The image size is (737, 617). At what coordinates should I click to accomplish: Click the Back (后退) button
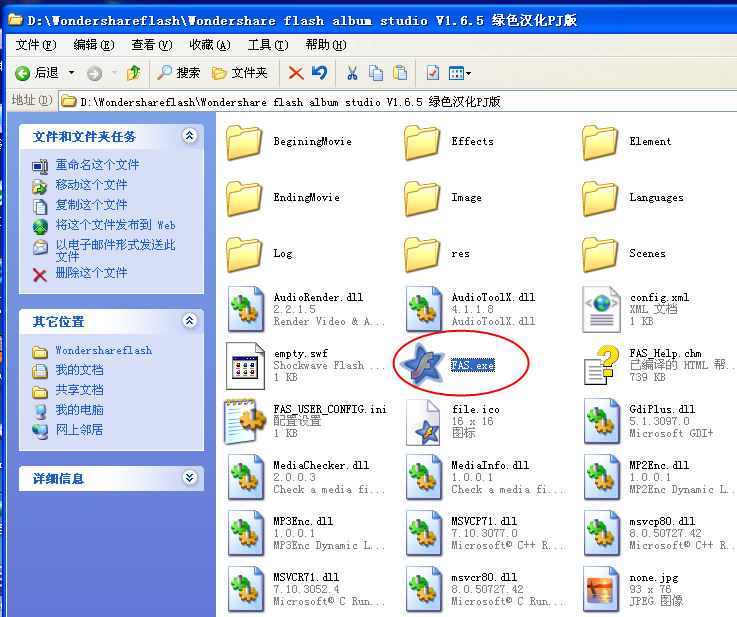(x=37, y=73)
